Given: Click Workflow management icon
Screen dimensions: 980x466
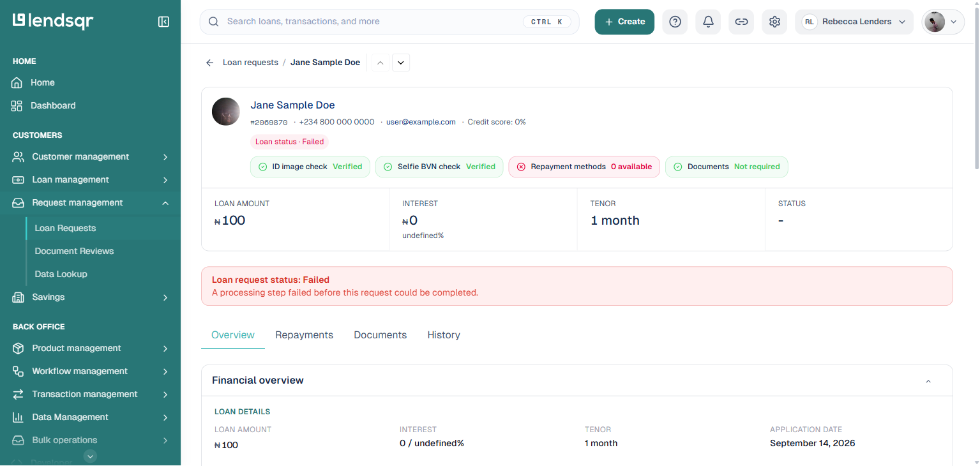Looking at the screenshot, I should [19, 372].
